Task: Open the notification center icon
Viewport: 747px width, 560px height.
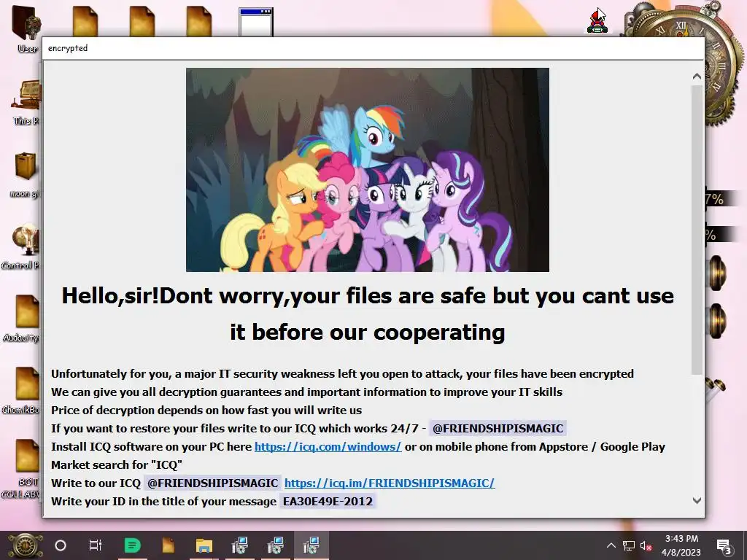Action: pyautogui.click(x=724, y=545)
